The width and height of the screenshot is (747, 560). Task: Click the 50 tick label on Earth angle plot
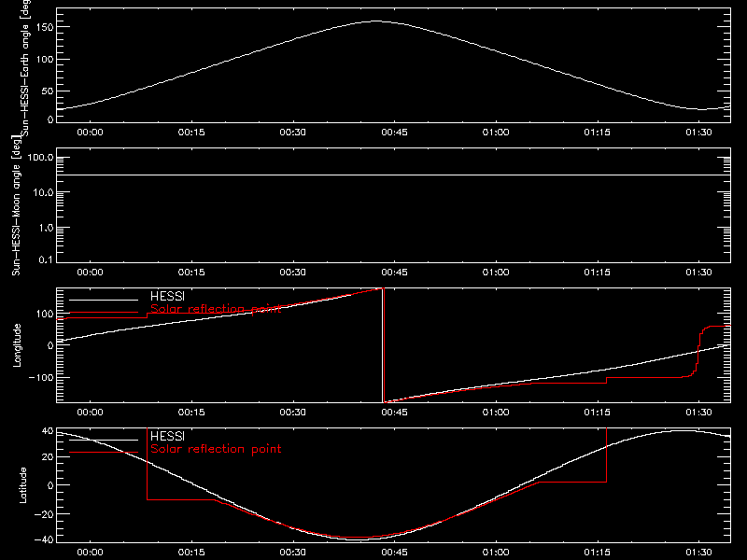(48, 91)
